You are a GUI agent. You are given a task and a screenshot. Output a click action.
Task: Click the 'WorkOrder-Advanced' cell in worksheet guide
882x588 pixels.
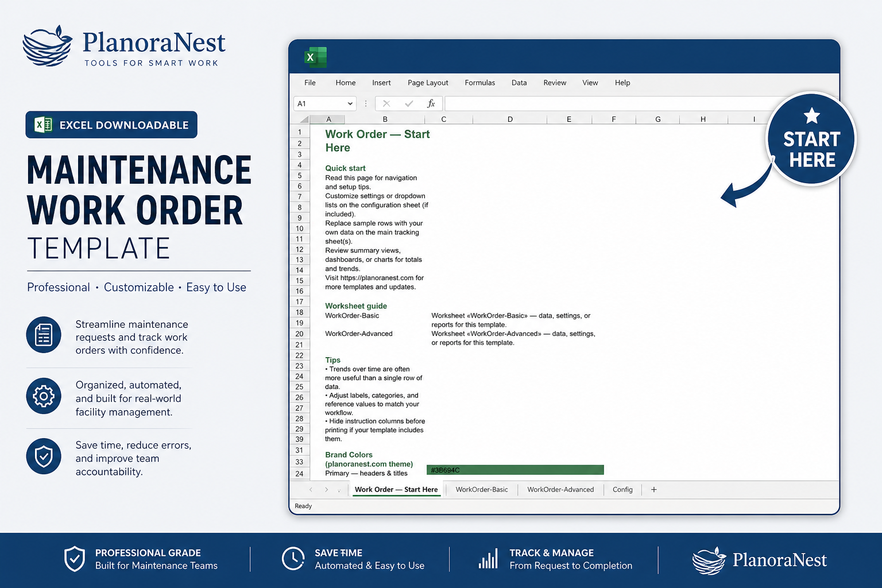point(359,334)
